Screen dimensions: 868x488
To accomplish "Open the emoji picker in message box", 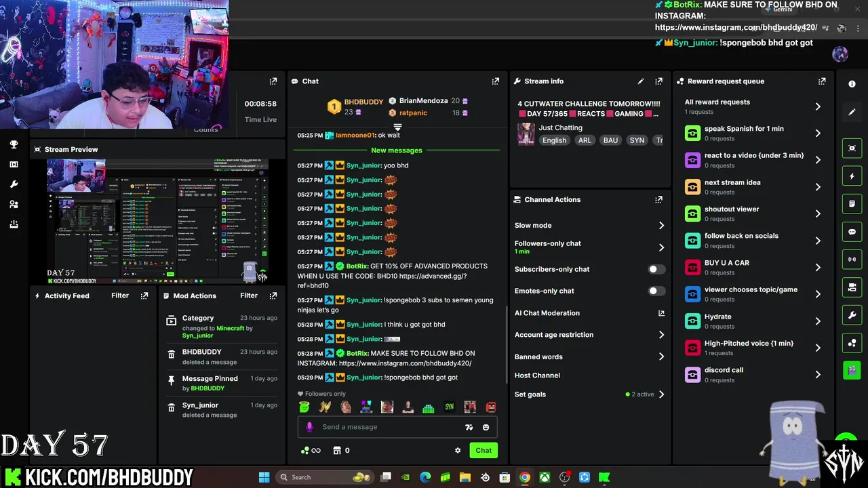I will (x=486, y=428).
